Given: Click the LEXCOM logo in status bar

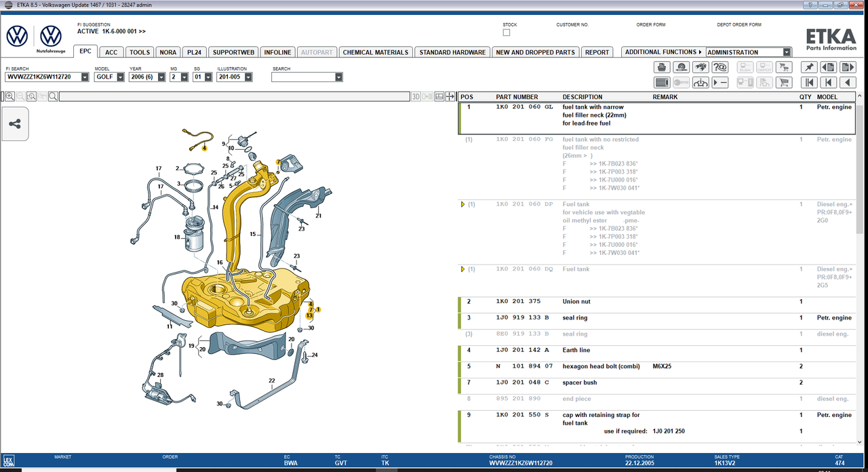Looking at the screenshot, I should (8, 461).
